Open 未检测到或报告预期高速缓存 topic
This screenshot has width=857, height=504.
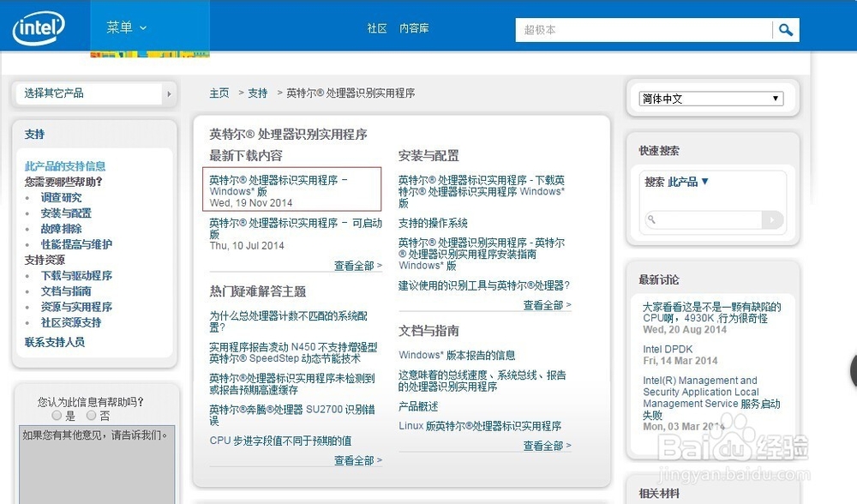point(292,384)
